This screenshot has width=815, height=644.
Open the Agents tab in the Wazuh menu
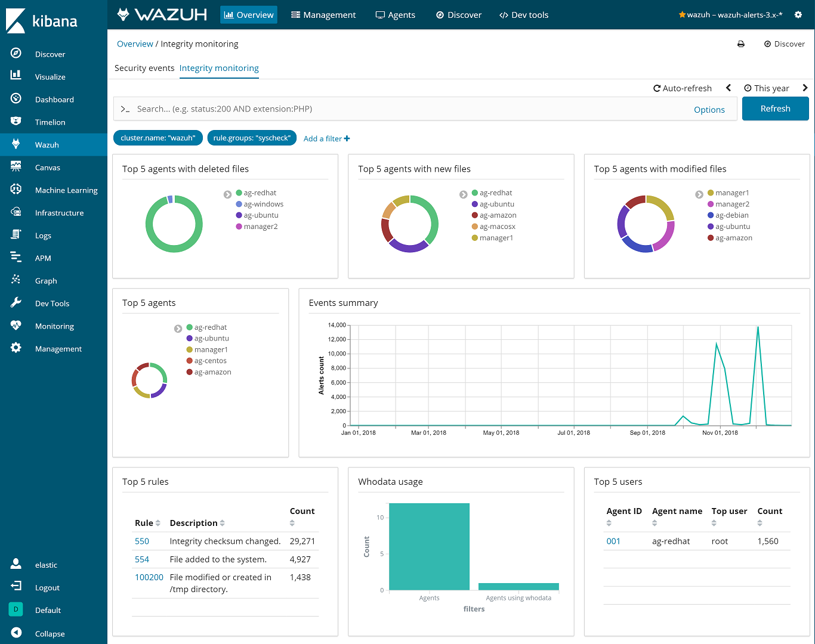coord(396,15)
